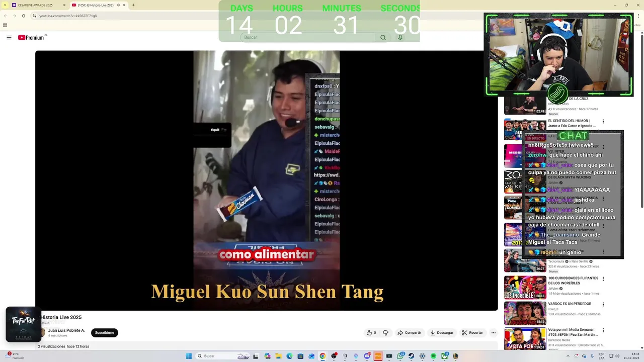Open Microsoft Store from the taskbar
The image size is (644, 362).
click(x=300, y=356)
